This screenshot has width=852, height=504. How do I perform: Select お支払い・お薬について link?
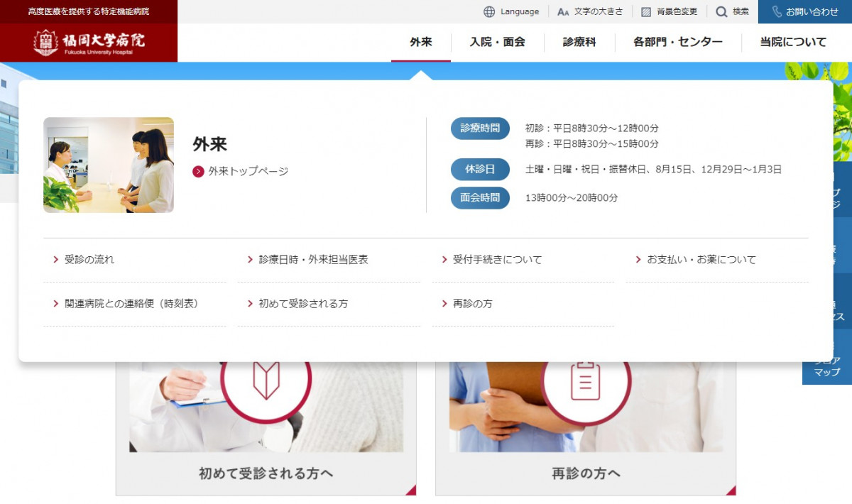[x=701, y=260]
